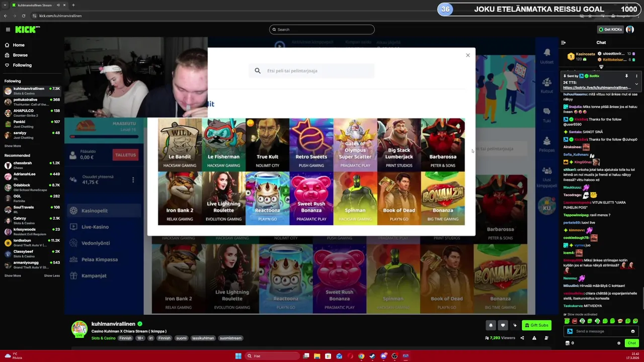Open pottukoiralive channel
This screenshot has width=644, height=362.
tap(32, 102)
